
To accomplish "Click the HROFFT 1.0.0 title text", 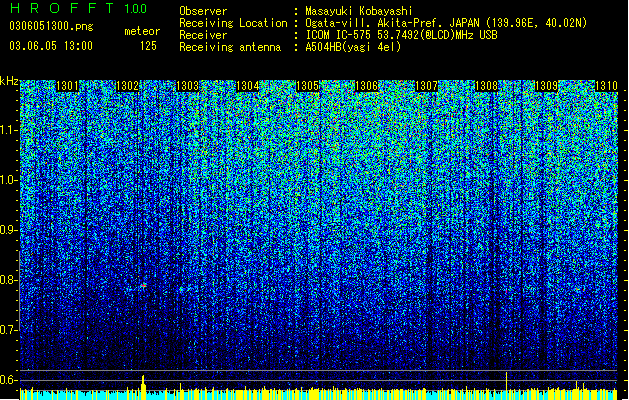I will 79,8.
